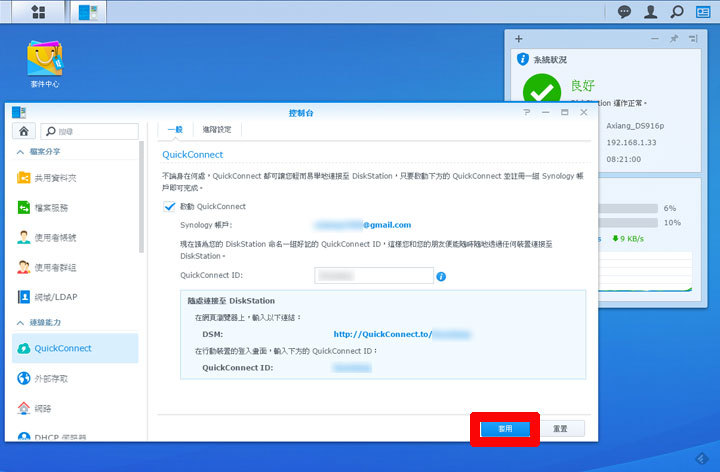Open the notifications speech bubble icon

[624, 11]
